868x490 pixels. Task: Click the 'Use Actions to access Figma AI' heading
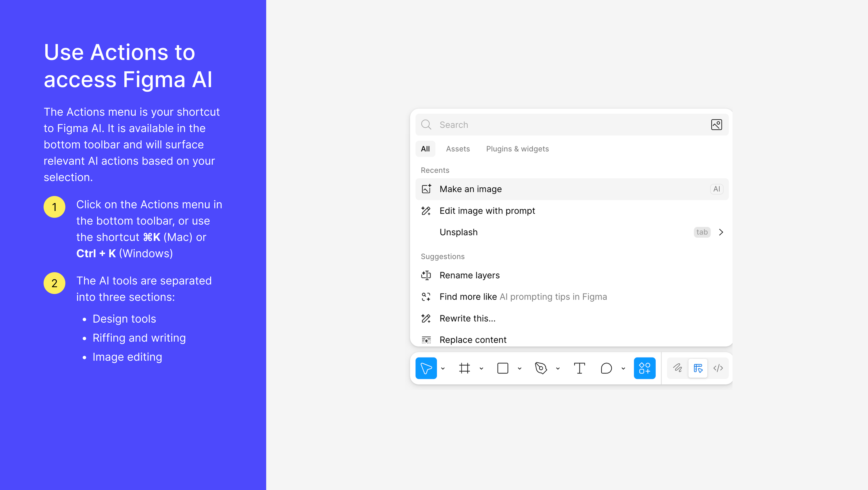pos(128,66)
